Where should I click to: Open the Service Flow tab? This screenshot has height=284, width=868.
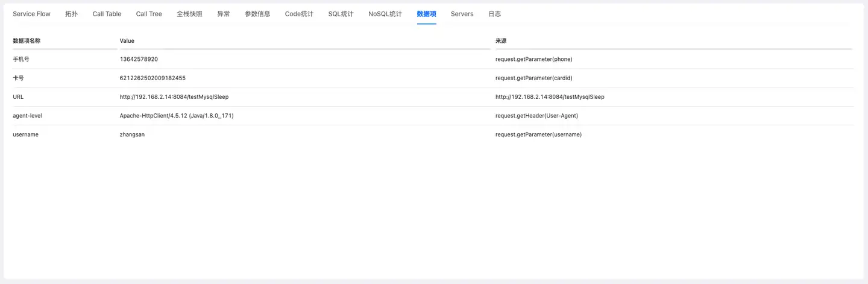coord(31,14)
